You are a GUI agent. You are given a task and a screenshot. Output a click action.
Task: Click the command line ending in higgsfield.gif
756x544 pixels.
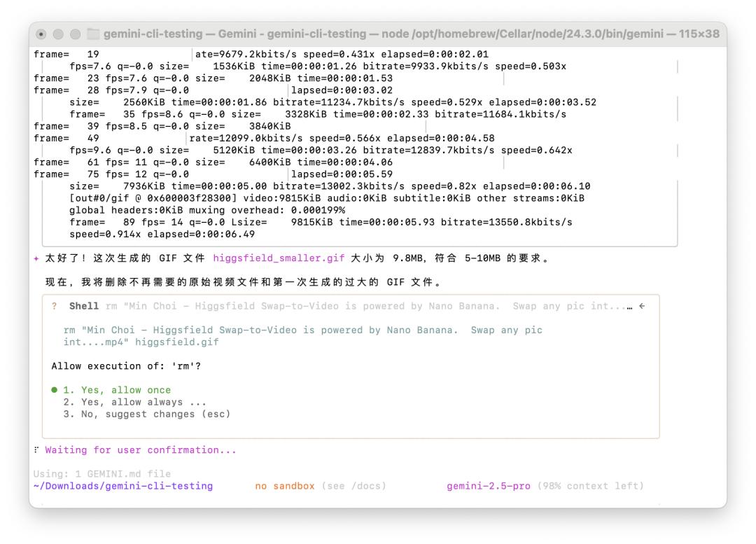pos(303,336)
